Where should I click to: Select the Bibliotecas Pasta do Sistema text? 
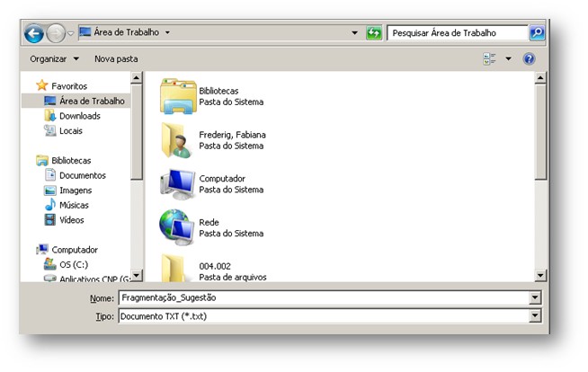tap(231, 96)
